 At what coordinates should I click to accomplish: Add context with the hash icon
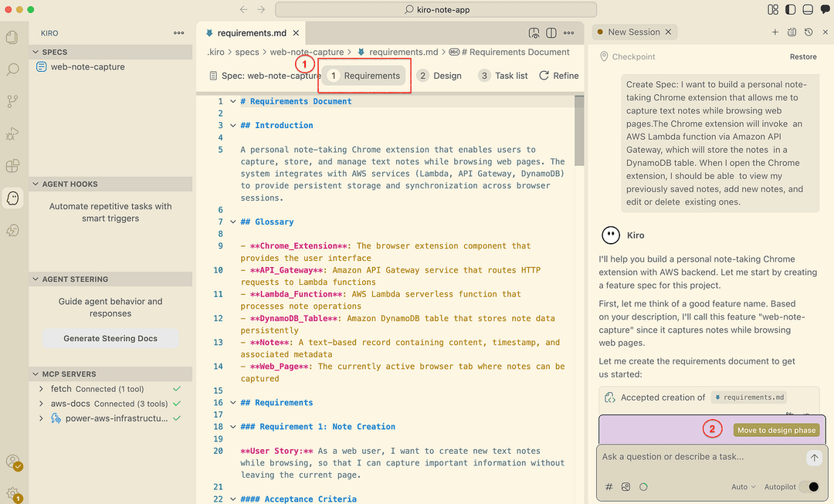(x=609, y=486)
